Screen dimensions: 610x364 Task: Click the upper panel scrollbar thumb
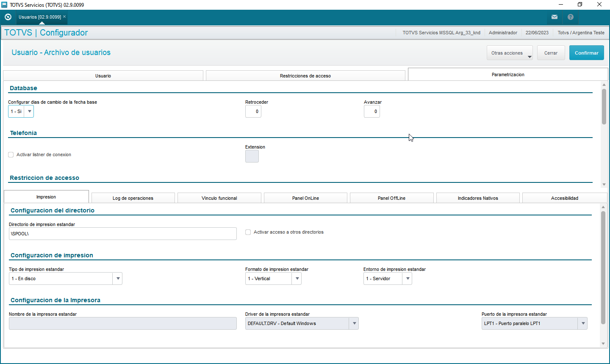point(604,107)
